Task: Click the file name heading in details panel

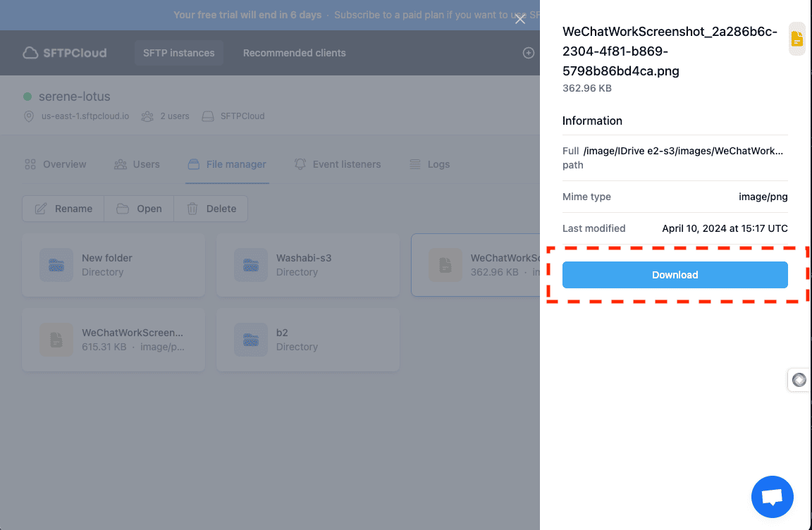Action: pos(670,51)
